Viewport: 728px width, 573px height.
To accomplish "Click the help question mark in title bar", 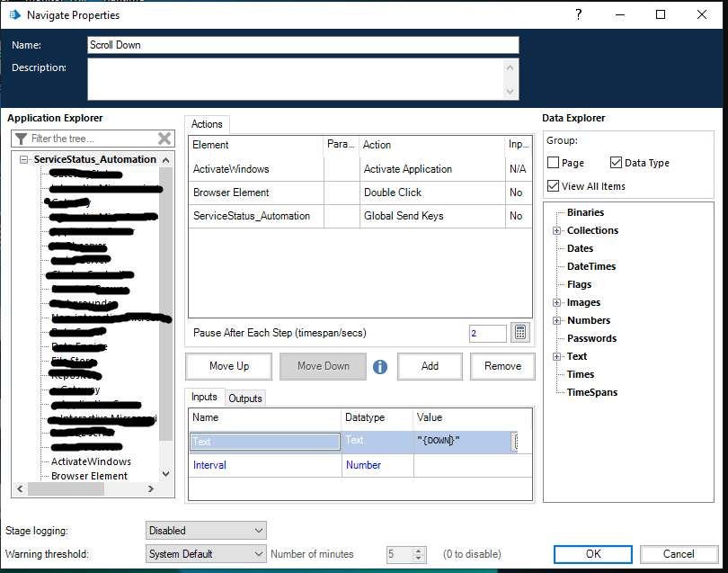I will click(x=577, y=14).
